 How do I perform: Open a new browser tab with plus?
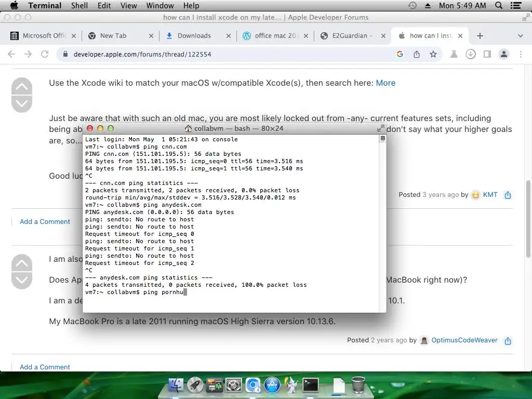[480, 36]
